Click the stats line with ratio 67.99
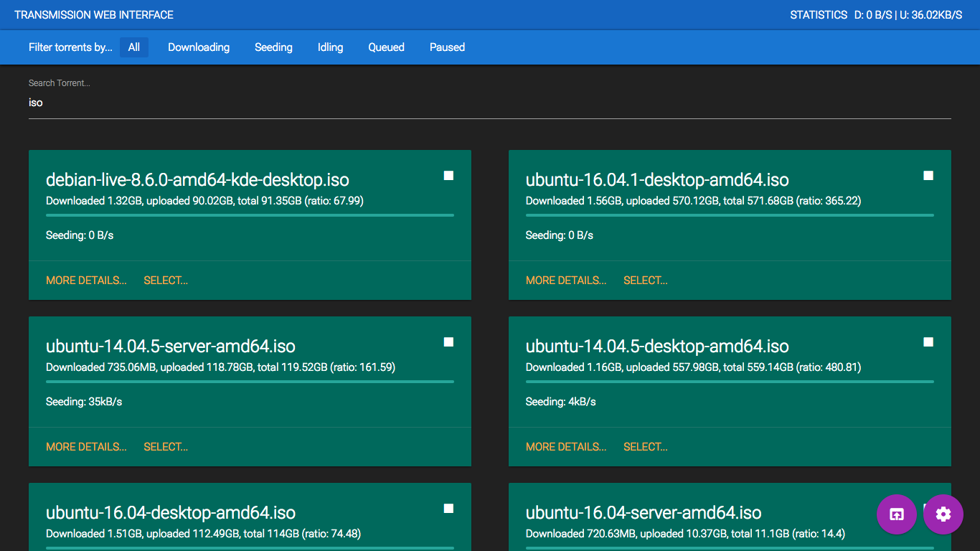980x551 pixels. pyautogui.click(x=204, y=201)
